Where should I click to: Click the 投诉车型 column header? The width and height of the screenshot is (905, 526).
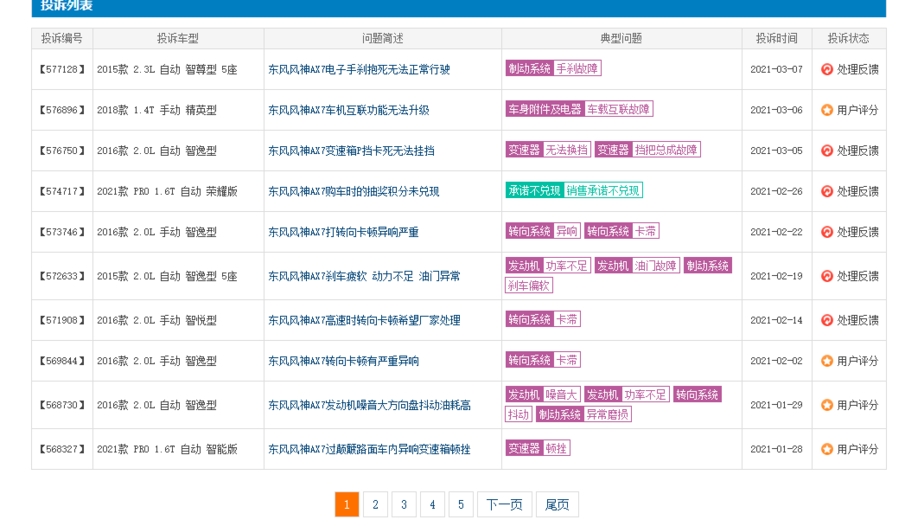(178, 38)
